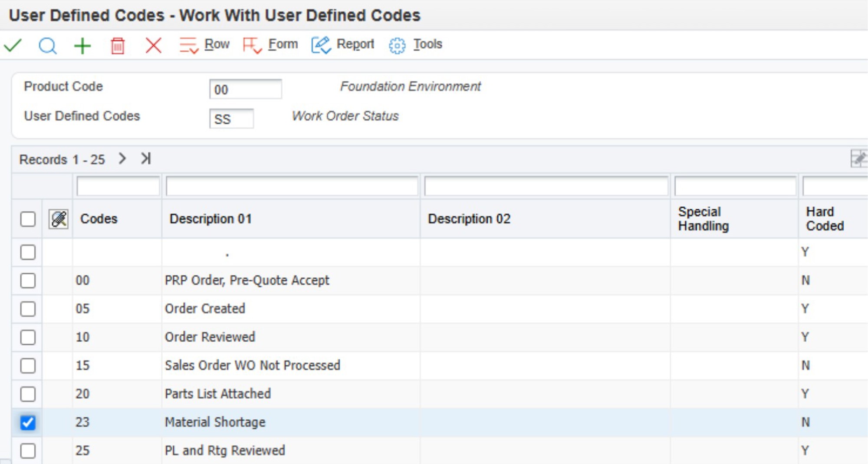Advance to the next records page
Image resolution: width=868 pixels, height=464 pixels.
click(x=122, y=159)
